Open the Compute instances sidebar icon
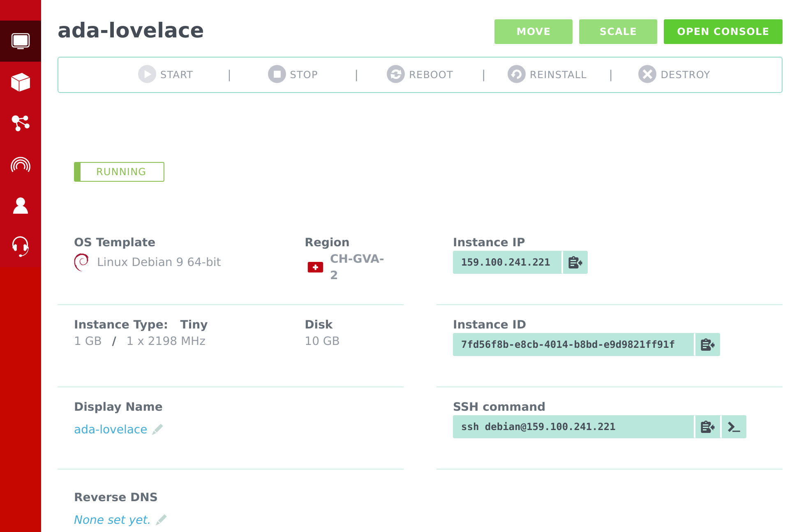The width and height of the screenshot is (799, 532). [21, 41]
